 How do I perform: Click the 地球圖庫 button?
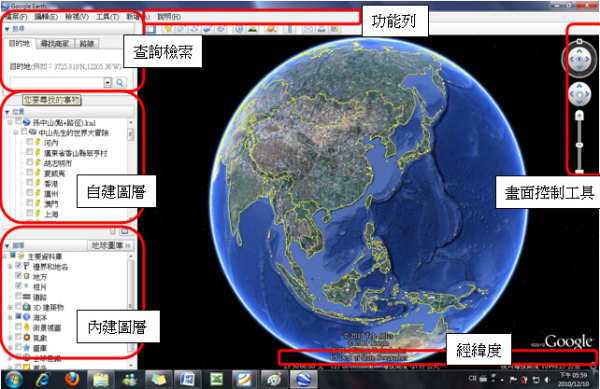click(x=111, y=245)
